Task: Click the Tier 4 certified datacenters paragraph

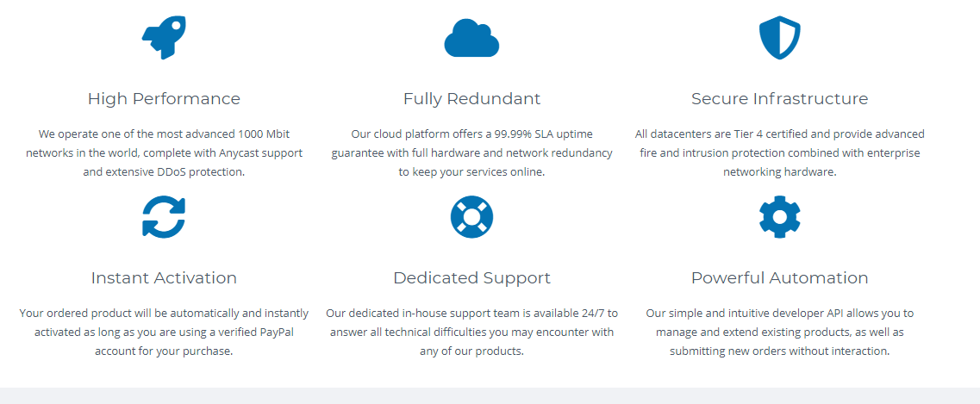Action: (x=779, y=153)
